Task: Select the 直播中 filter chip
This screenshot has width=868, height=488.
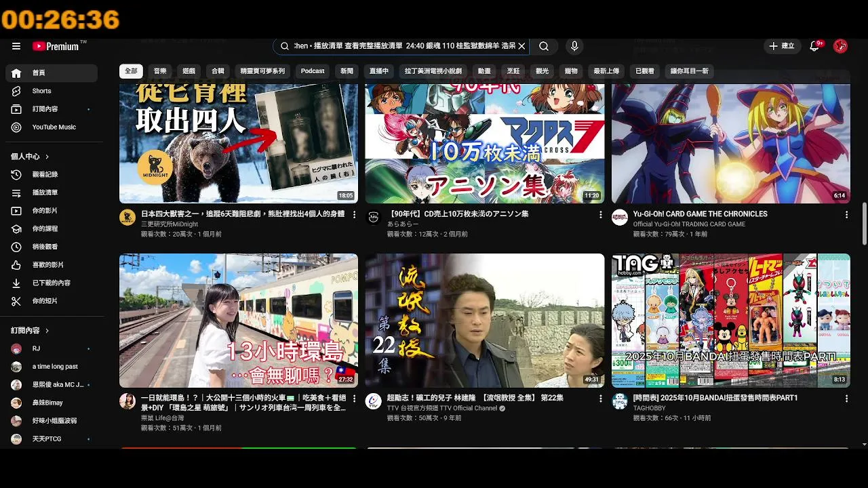Action: click(379, 71)
